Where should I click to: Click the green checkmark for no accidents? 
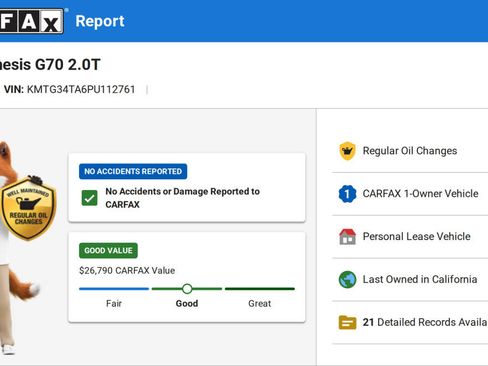(x=89, y=198)
